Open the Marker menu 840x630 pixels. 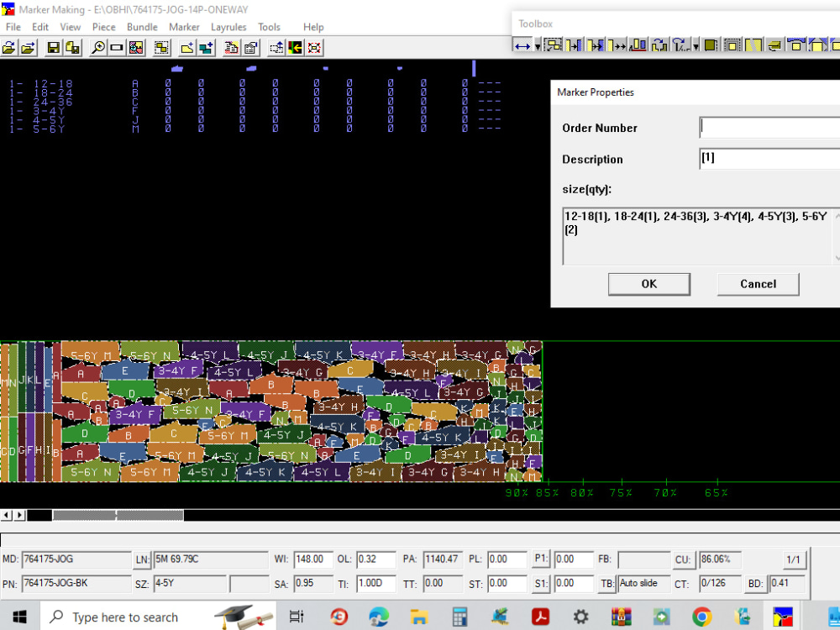click(x=184, y=27)
